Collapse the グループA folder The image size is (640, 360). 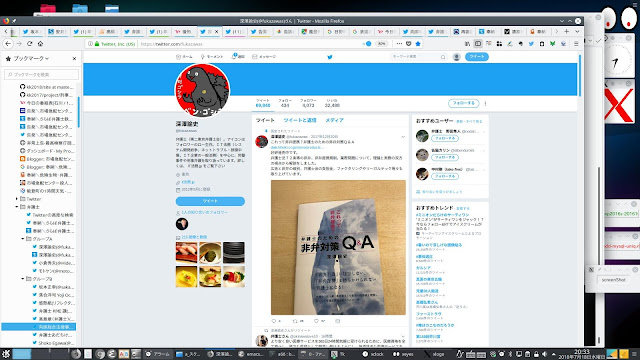tap(22, 239)
